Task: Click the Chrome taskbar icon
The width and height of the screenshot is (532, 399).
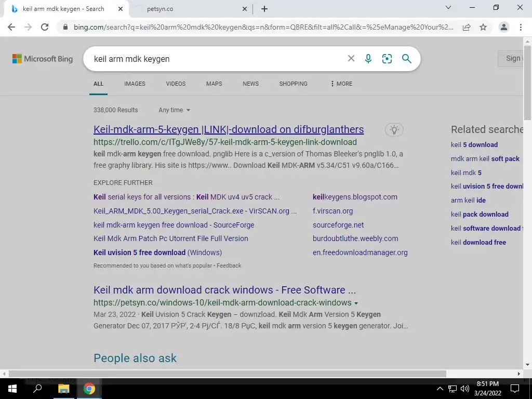Action: point(89,389)
